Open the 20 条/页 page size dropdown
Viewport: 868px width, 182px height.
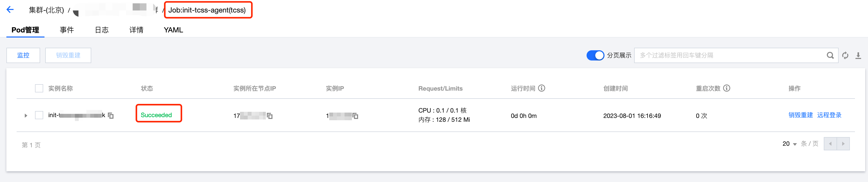[789, 144]
